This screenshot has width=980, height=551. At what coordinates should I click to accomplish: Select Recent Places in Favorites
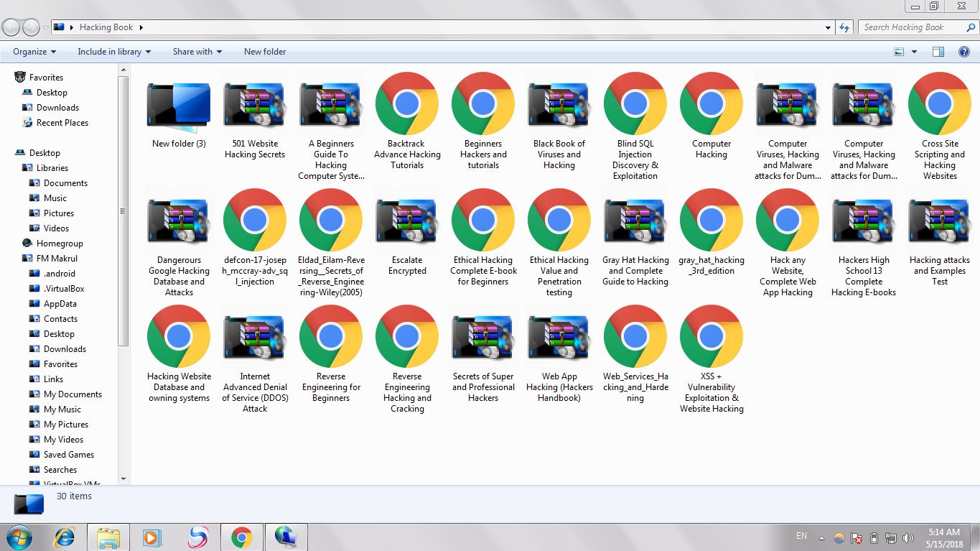click(x=55, y=123)
